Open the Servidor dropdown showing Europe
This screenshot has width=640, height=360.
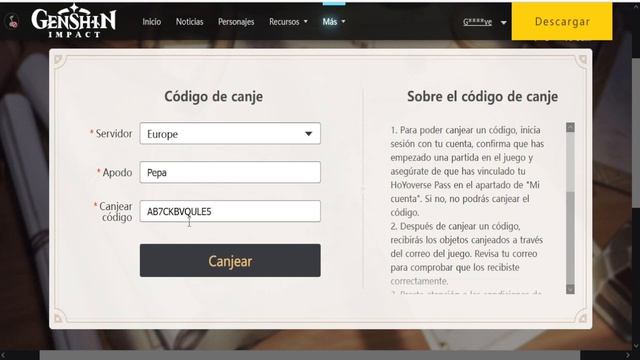(x=230, y=133)
